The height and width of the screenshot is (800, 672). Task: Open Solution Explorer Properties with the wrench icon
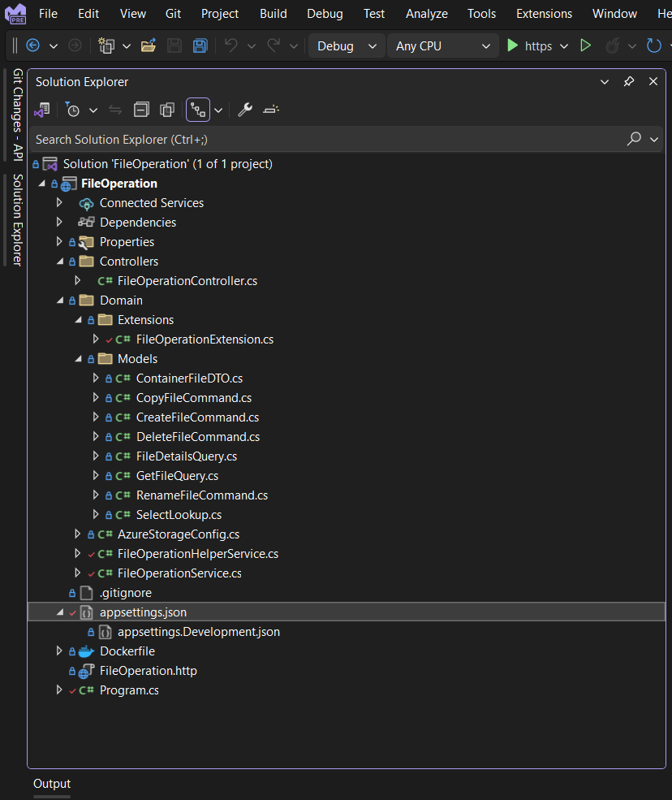tap(245, 108)
